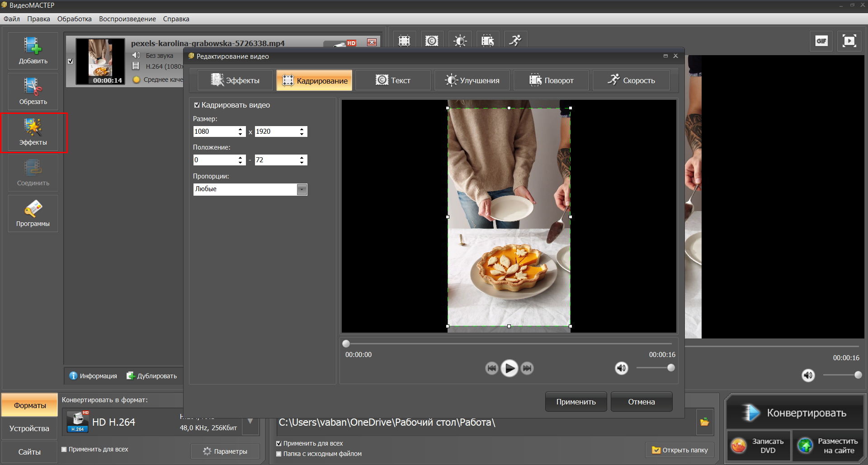Screen dimensions: 868x465
Task: Jump to previous frame in dialog preview
Action: click(491, 368)
